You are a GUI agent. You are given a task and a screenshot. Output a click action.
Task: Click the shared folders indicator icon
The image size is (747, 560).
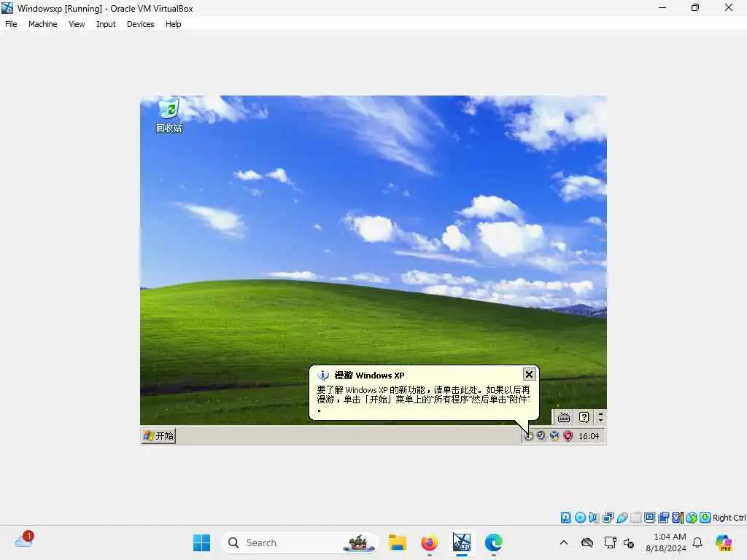click(x=635, y=518)
